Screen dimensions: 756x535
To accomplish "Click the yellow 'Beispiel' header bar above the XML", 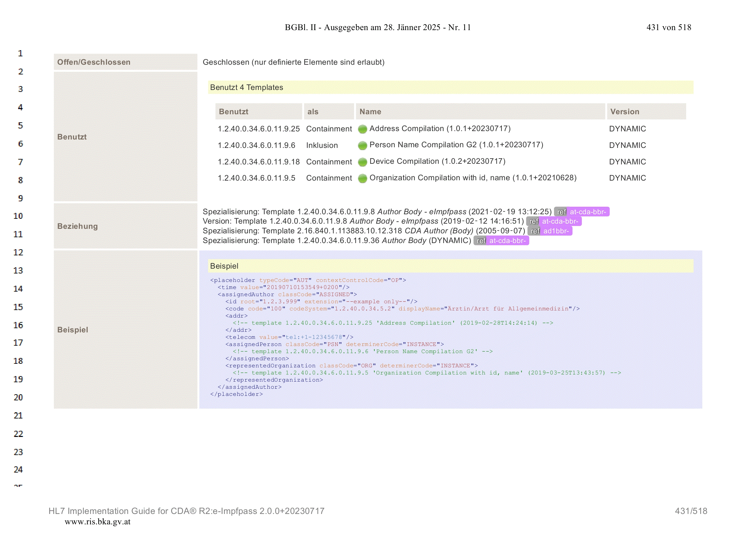I will click(x=450, y=266).
